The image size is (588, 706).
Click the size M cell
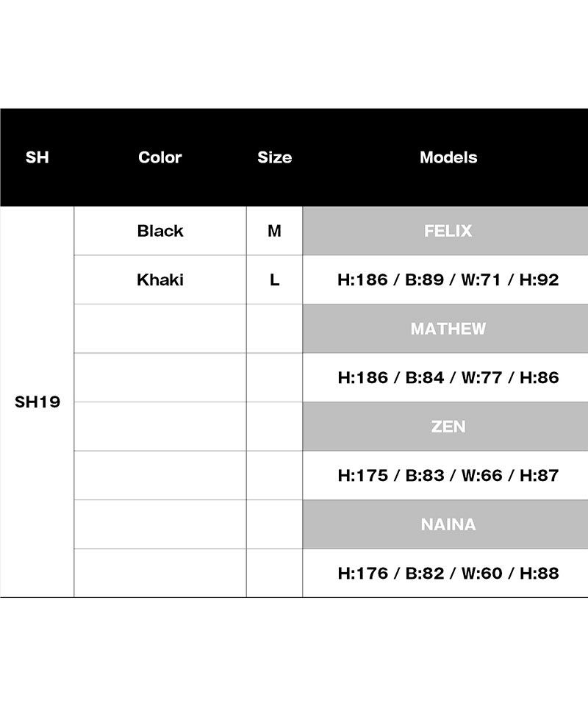pyautogui.click(x=274, y=231)
